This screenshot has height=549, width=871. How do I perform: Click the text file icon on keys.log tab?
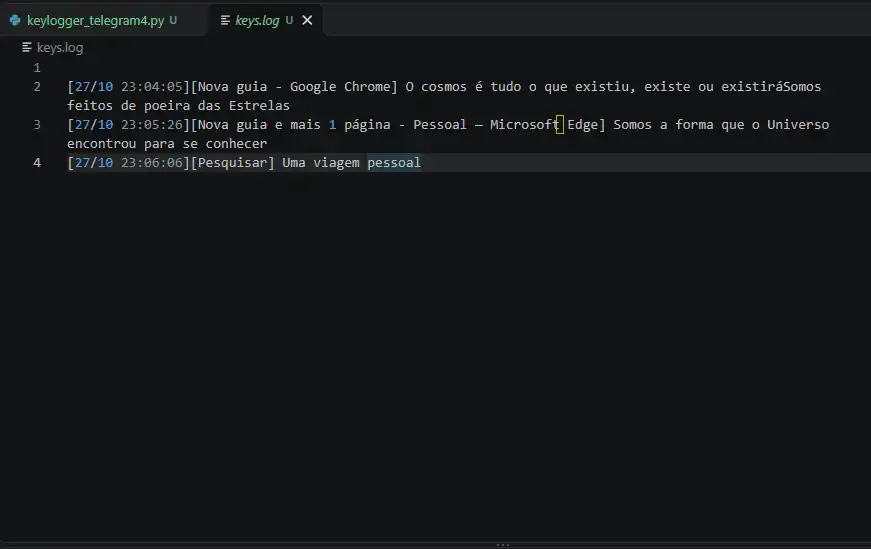[225, 21]
